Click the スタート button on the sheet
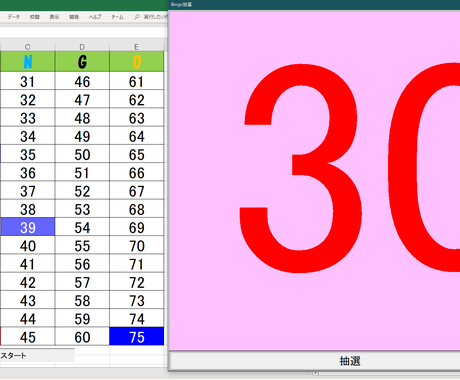The height and width of the screenshot is (380, 460). (37, 355)
